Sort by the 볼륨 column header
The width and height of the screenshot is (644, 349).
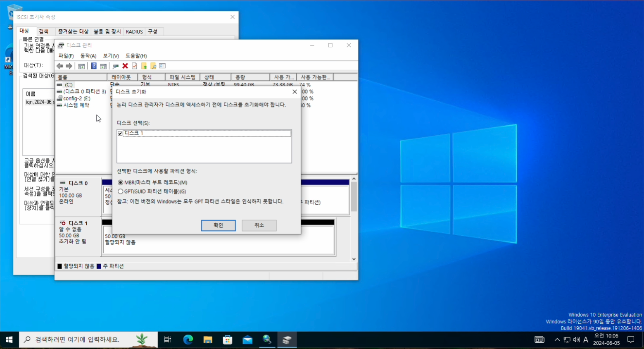[81, 77]
